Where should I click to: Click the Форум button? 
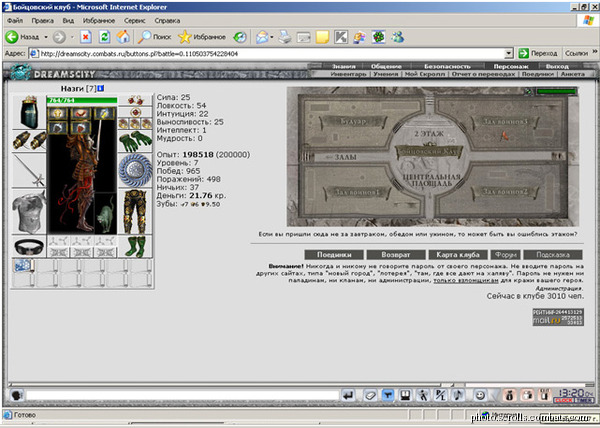click(505, 255)
